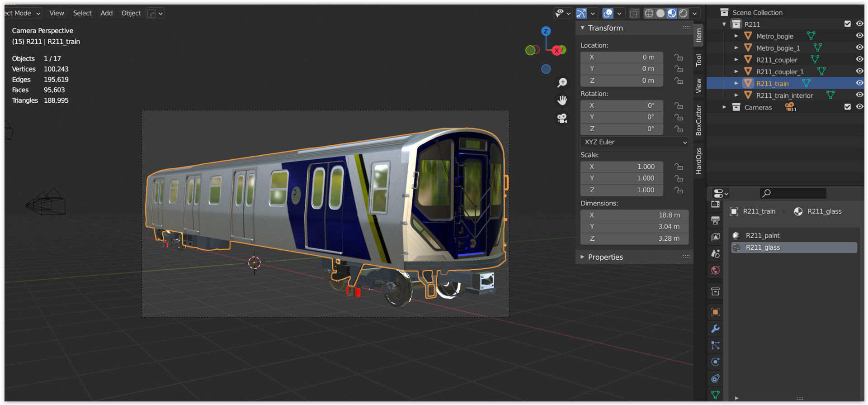Select R211_coupler_1 in the outliner
The height and width of the screenshot is (405, 868).
point(780,71)
